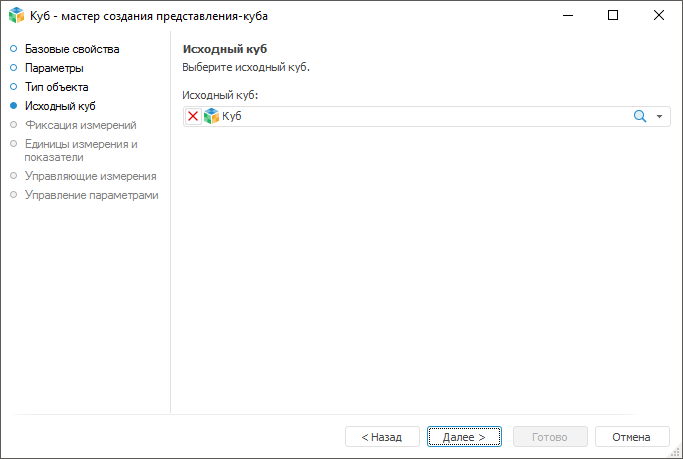This screenshot has width=683, height=459.
Task: Clear the selected cube with red X
Action: pos(193,117)
